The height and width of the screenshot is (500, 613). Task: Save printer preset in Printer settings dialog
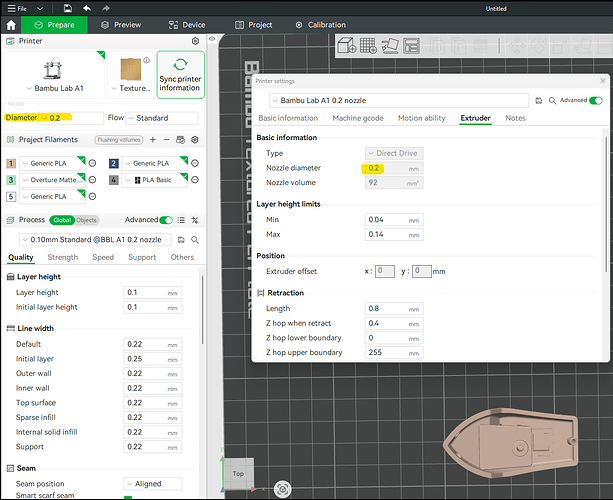[x=539, y=100]
